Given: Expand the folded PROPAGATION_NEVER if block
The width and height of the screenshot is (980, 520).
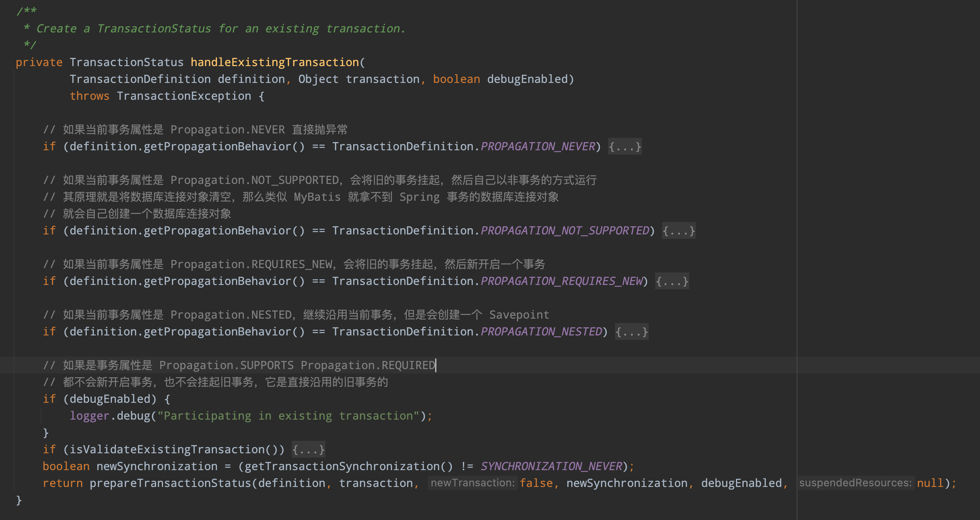Looking at the screenshot, I should point(624,147).
